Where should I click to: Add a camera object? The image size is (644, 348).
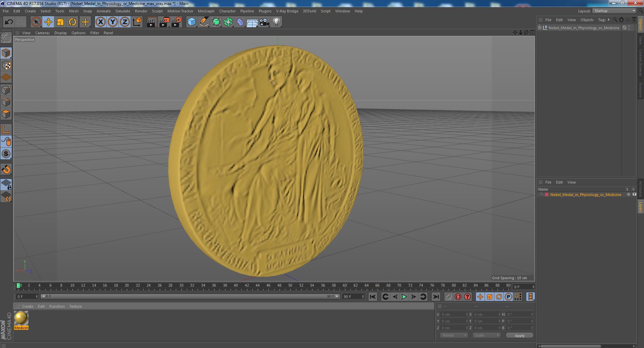[x=264, y=22]
